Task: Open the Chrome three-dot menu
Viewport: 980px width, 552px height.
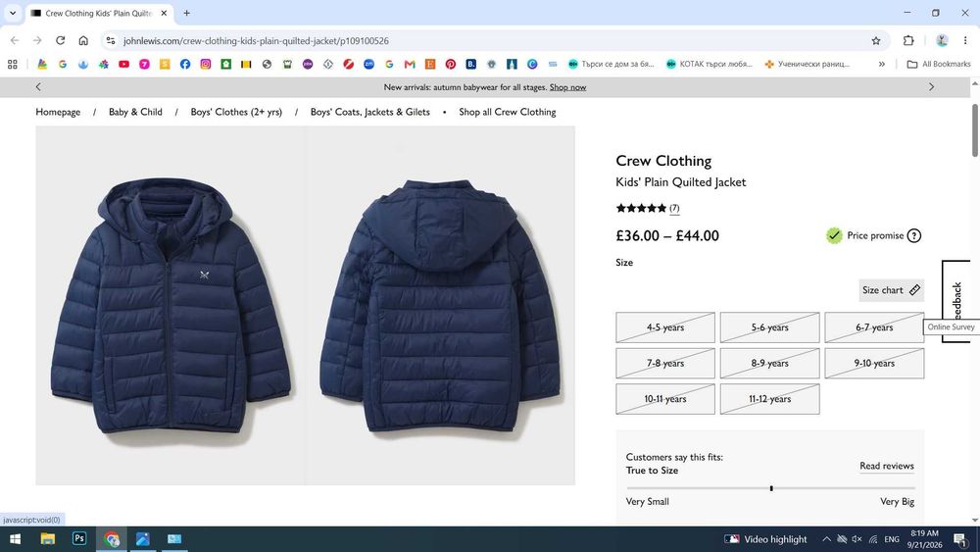Action: click(965, 40)
